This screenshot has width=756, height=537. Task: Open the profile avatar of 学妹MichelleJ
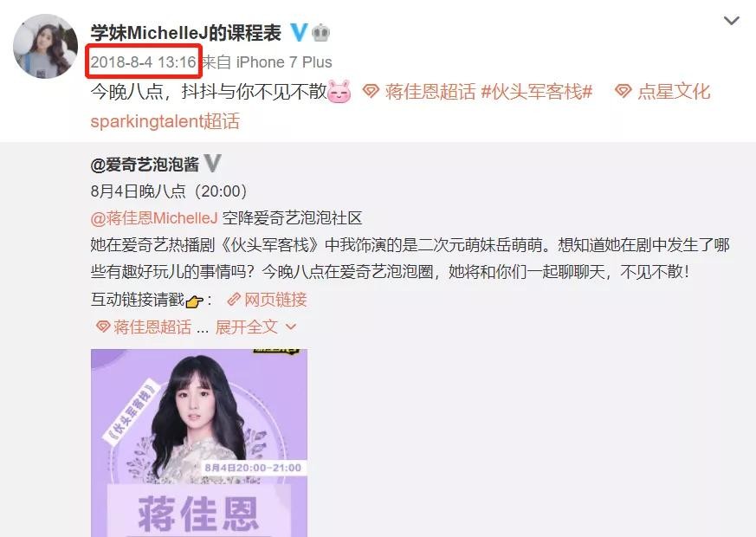(45, 46)
